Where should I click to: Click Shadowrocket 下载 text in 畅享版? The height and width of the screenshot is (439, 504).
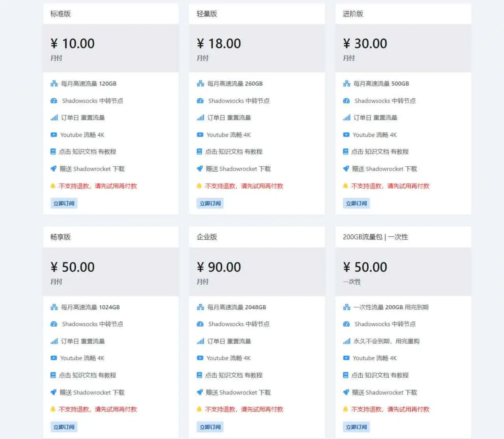tap(92, 393)
